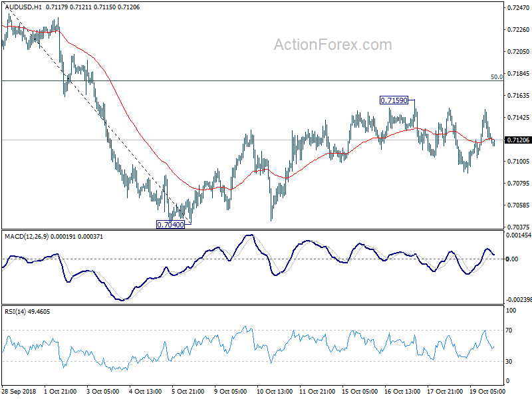
Task: Click the 5 Oct 21:00 time label
Action: click(188, 391)
